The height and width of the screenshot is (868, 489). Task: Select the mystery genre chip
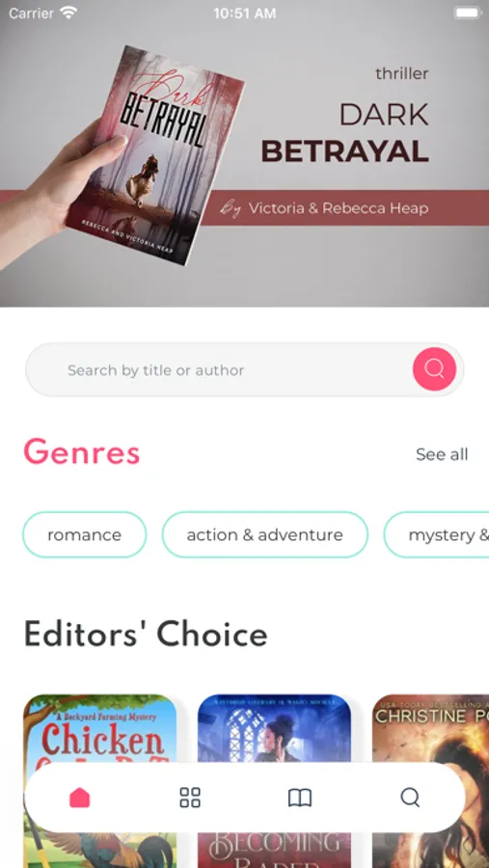(436, 534)
